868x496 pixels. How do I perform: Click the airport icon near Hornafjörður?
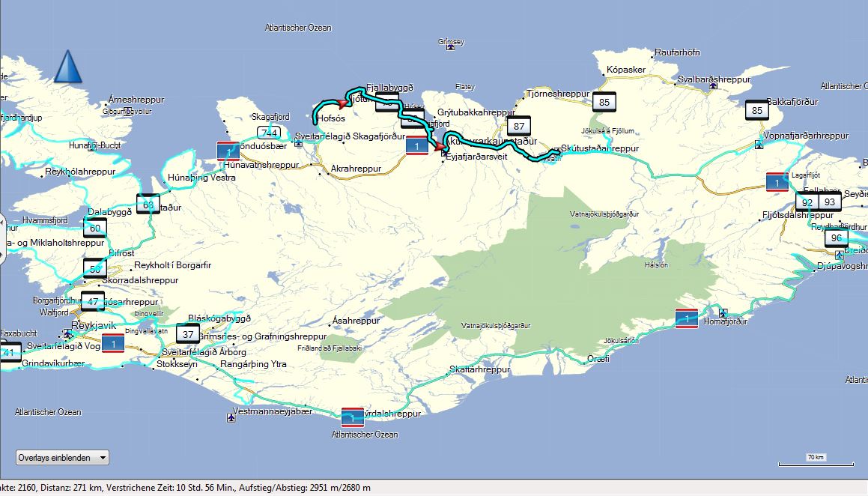[723, 312]
